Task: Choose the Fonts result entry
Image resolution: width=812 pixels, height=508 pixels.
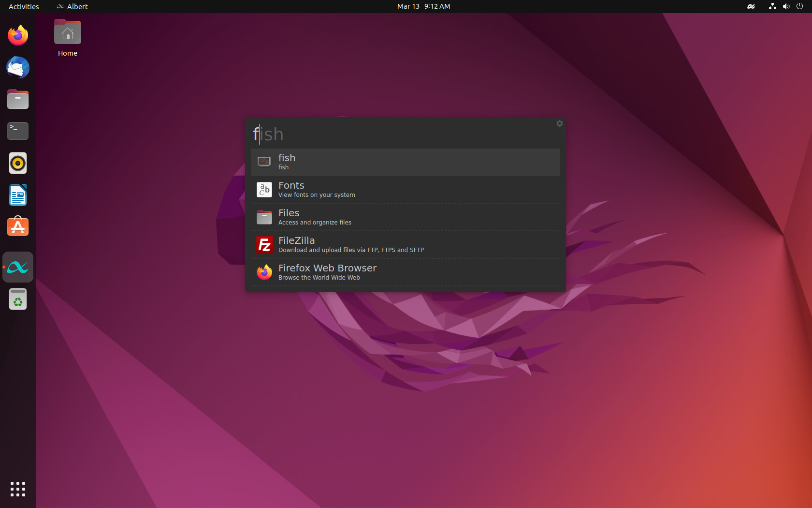Action: point(405,190)
